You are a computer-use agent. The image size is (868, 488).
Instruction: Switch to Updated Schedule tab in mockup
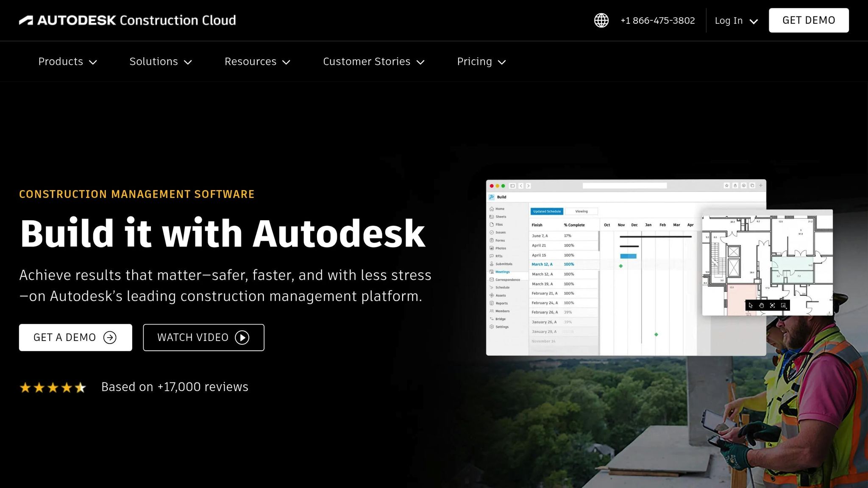547,211
